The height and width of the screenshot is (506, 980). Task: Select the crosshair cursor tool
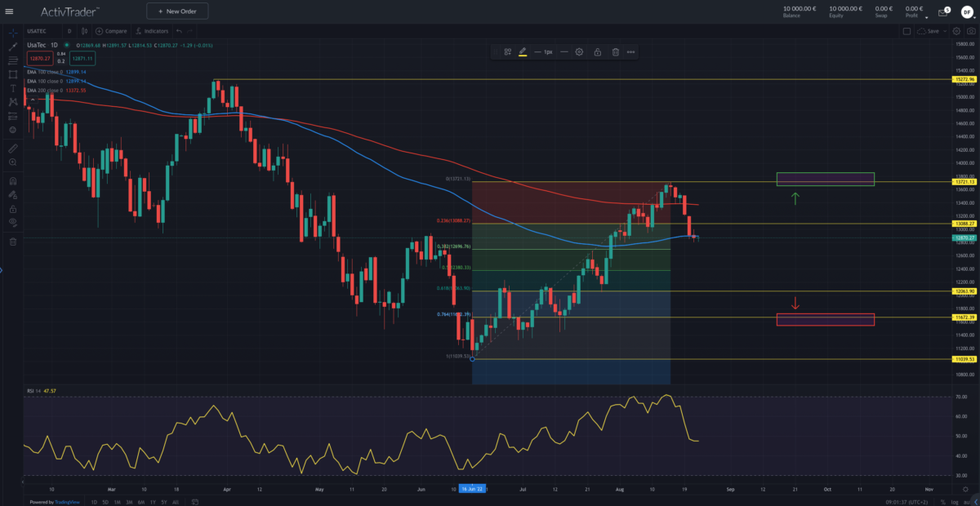13,33
